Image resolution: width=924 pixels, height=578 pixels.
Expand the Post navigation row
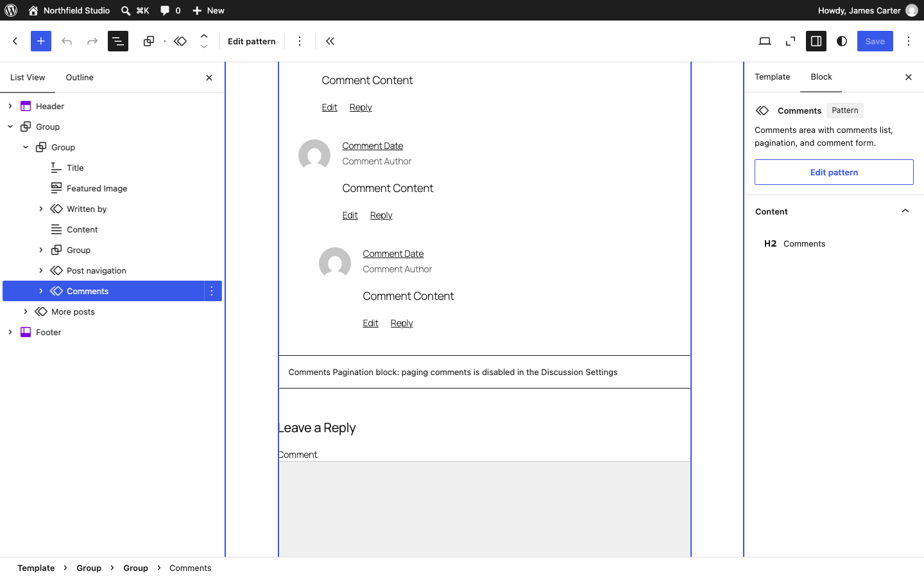pyautogui.click(x=41, y=270)
